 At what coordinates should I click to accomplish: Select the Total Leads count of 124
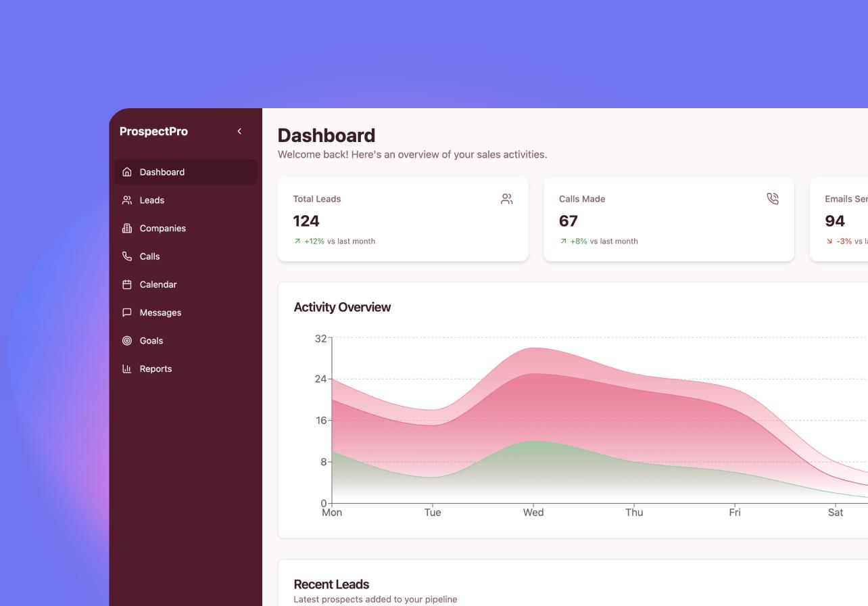click(306, 220)
